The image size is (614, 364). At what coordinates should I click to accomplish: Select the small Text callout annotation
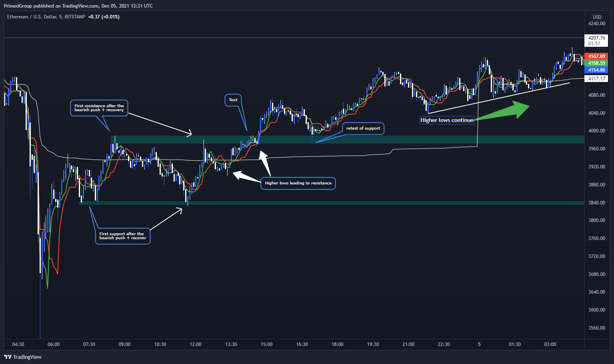tap(233, 100)
